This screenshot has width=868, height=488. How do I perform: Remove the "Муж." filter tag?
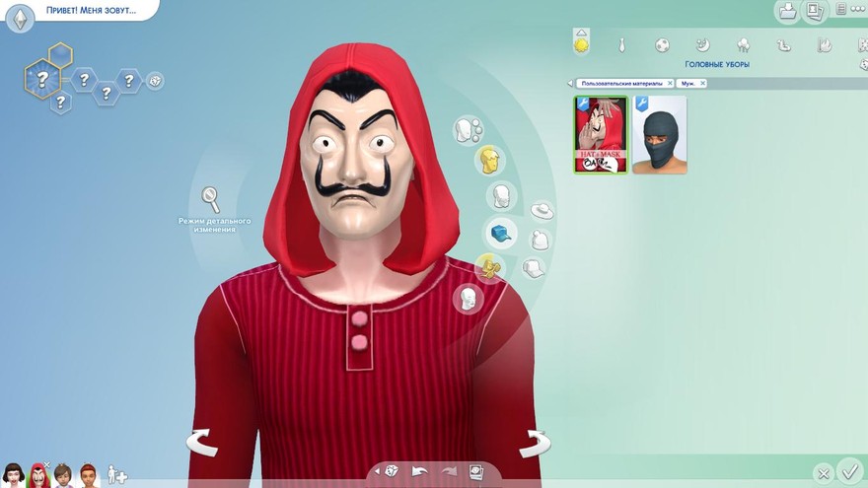(702, 84)
